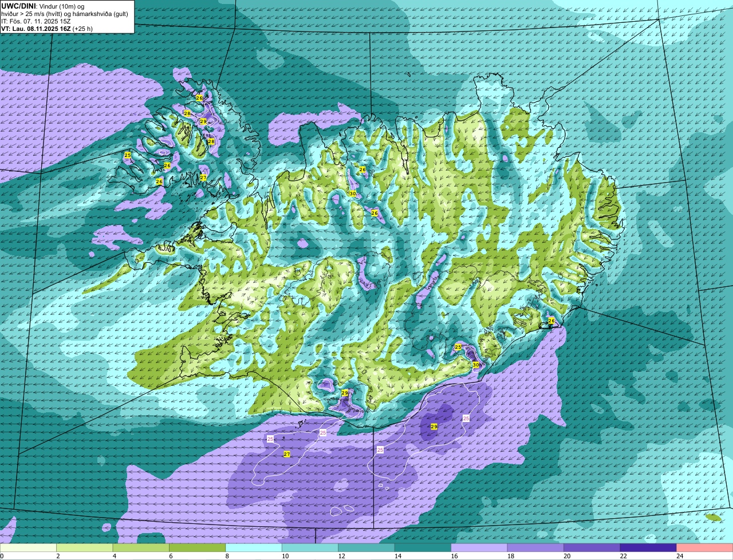Select the olive green 6–8 legend swatch
This screenshot has height=560, width=733.
click(x=198, y=548)
